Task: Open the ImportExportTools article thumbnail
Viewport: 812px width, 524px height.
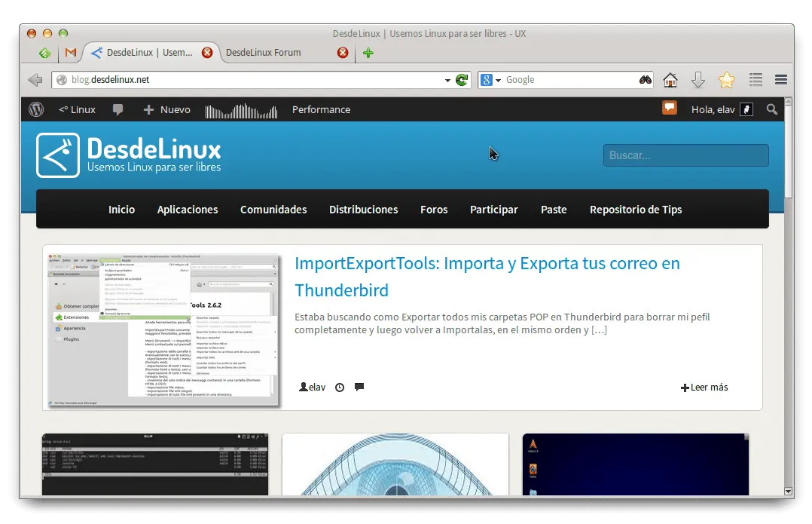Action: [x=163, y=329]
